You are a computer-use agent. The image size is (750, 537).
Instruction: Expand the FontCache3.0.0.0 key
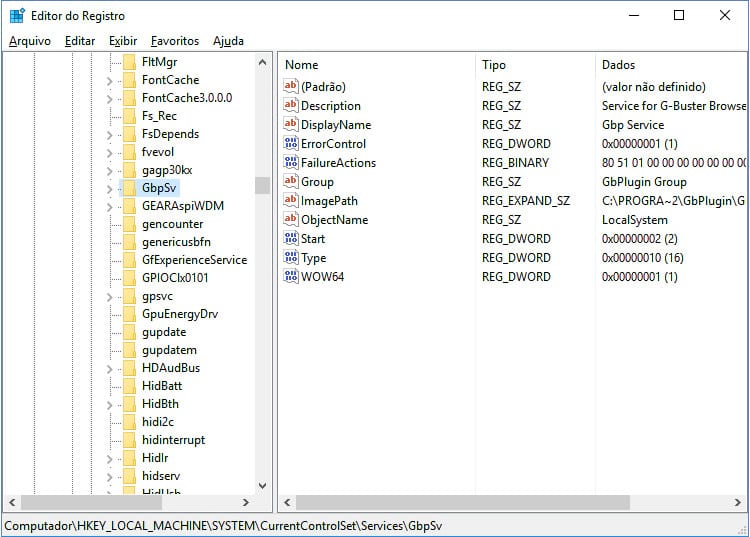tap(110, 99)
